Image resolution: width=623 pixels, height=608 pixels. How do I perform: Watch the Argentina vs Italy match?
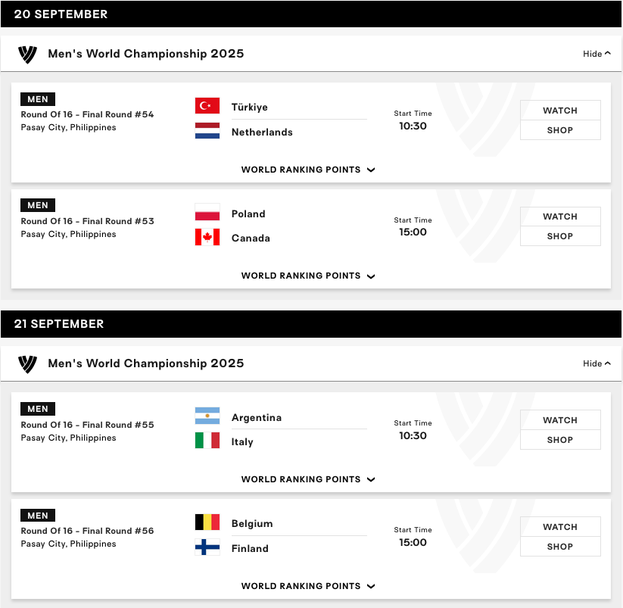560,420
